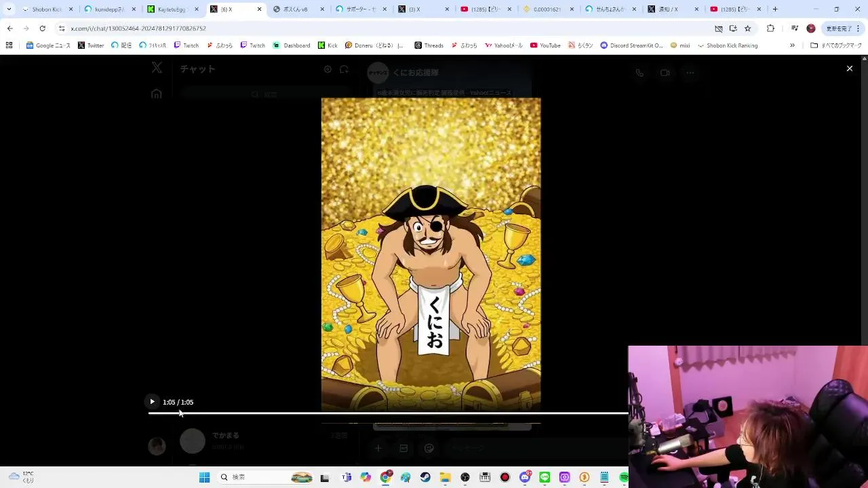Open a new tab with the plus button
Image resolution: width=868 pixels, height=488 pixels.
(x=775, y=9)
